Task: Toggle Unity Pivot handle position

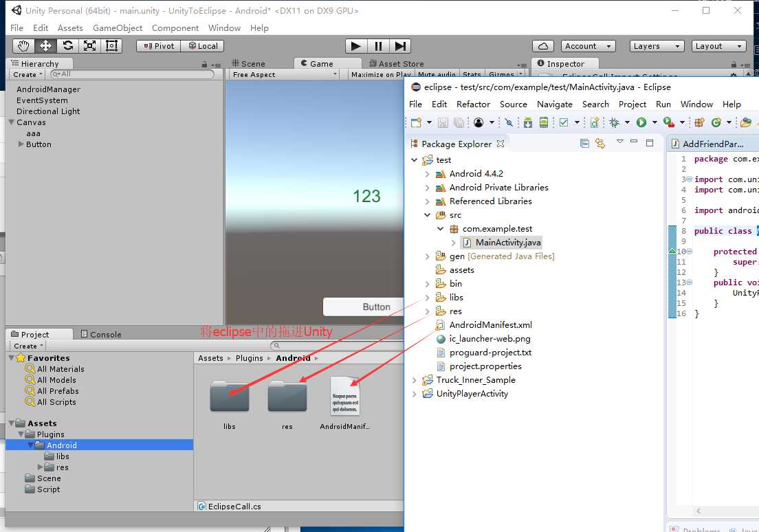Action: [159, 46]
